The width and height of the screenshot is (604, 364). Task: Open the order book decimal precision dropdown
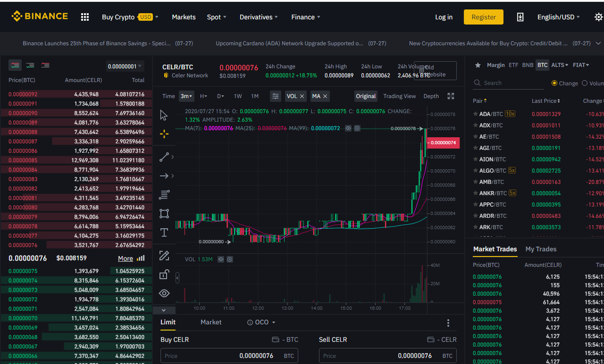coord(125,66)
